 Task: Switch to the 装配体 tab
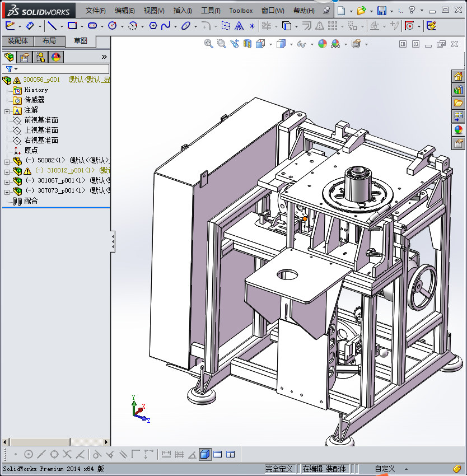[18, 41]
